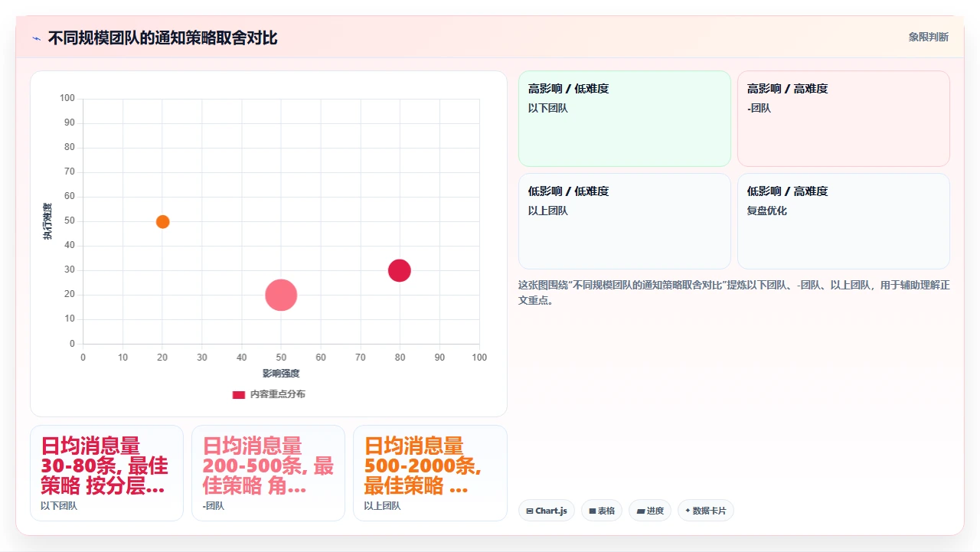Click the 进度 tag icon
This screenshot has height=552, width=980.
[x=640, y=511]
